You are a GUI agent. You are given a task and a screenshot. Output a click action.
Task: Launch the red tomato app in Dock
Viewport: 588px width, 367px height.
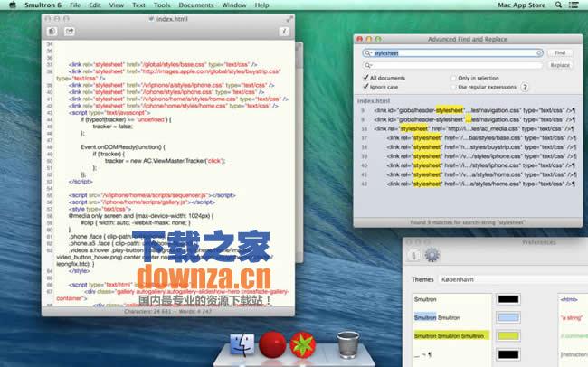[x=272, y=343]
